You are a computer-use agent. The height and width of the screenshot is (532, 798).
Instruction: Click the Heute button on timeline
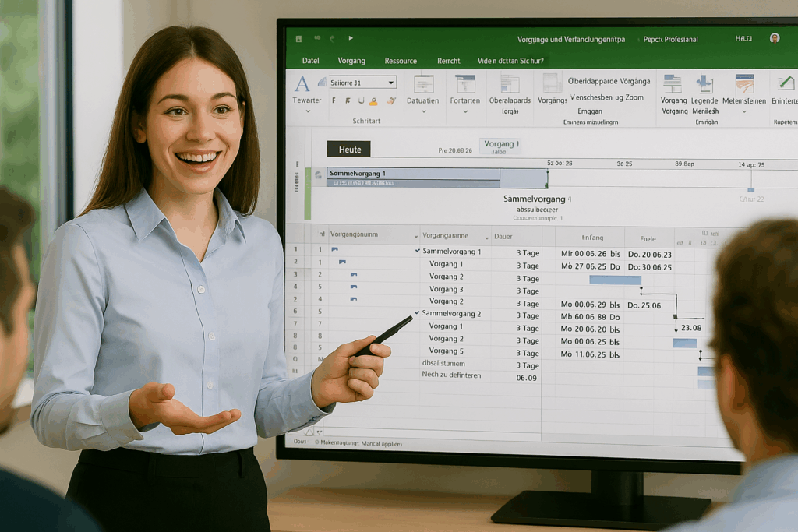tap(348, 149)
